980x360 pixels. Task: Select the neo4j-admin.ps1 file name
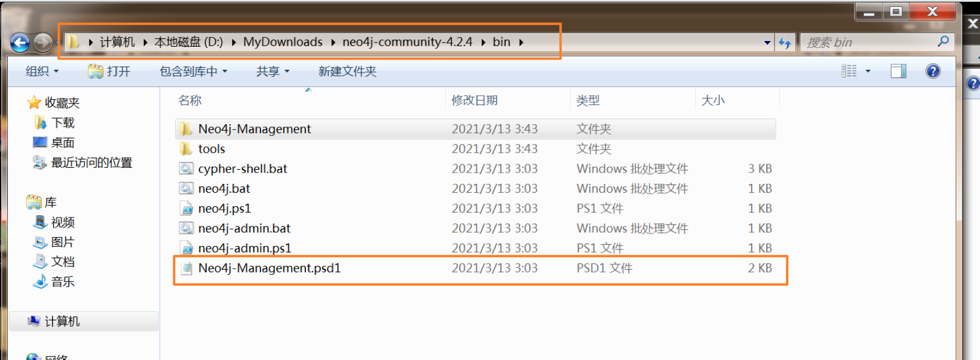pyautogui.click(x=245, y=248)
